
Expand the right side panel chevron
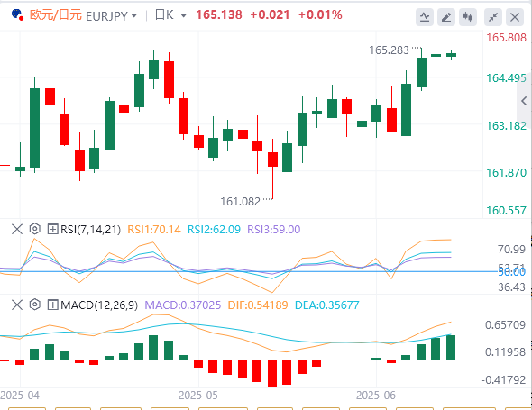click(524, 101)
